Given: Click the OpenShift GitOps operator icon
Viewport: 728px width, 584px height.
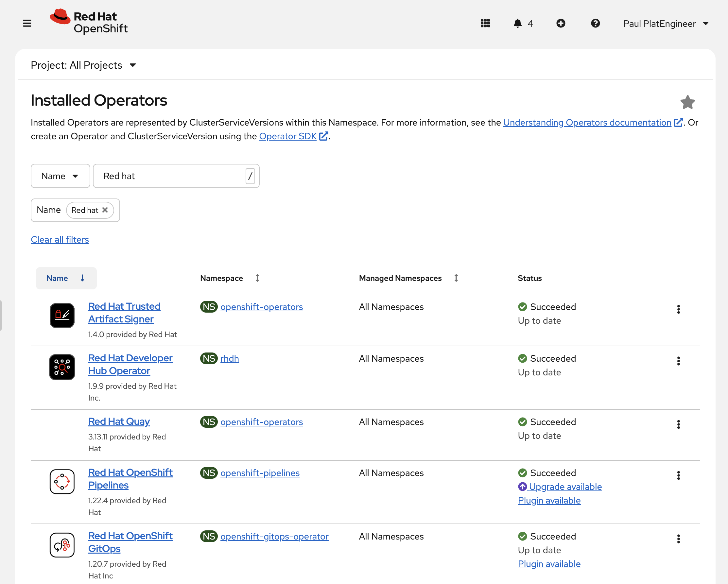Looking at the screenshot, I should [x=62, y=545].
